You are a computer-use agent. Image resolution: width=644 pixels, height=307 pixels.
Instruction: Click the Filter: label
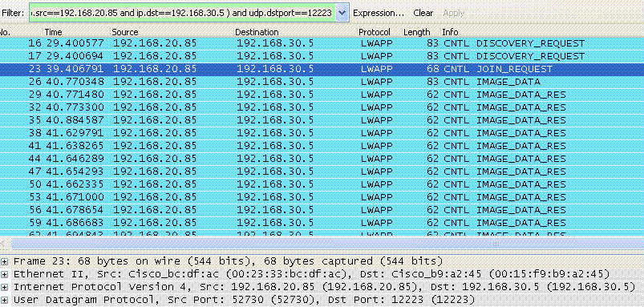point(13,13)
